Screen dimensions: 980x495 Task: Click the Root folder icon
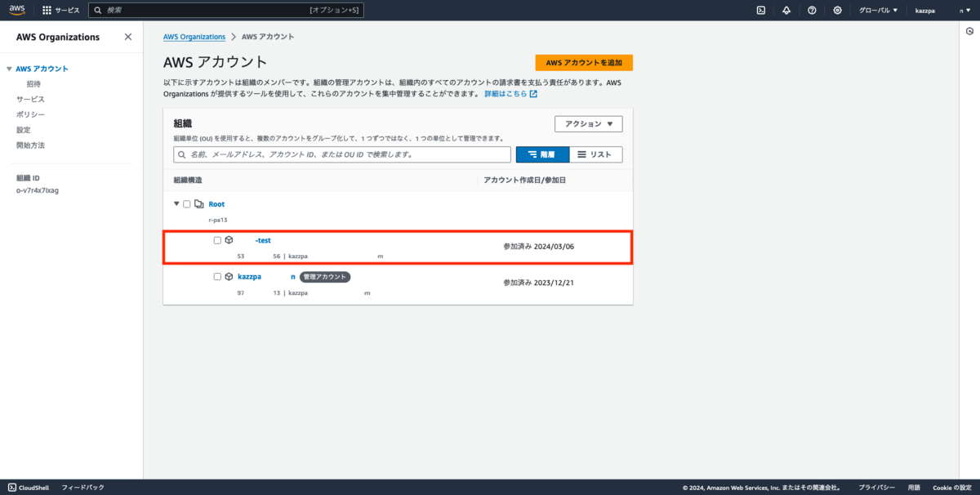coord(199,204)
